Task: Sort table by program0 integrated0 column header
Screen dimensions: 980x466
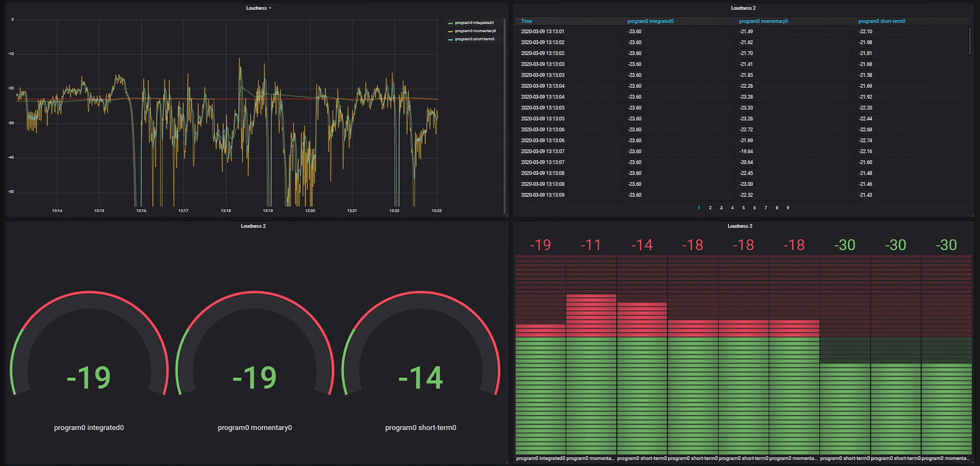Action: (x=650, y=21)
